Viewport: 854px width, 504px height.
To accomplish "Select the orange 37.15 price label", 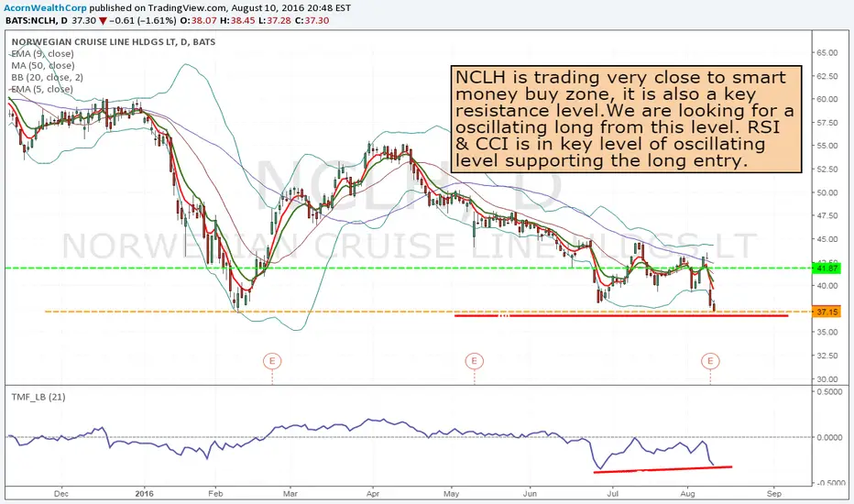I will click(x=827, y=312).
